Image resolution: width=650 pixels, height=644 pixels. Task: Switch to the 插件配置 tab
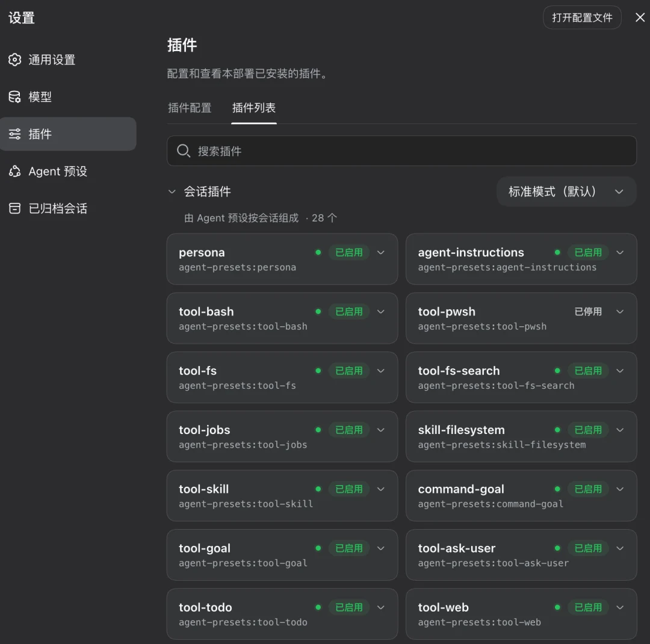click(190, 108)
